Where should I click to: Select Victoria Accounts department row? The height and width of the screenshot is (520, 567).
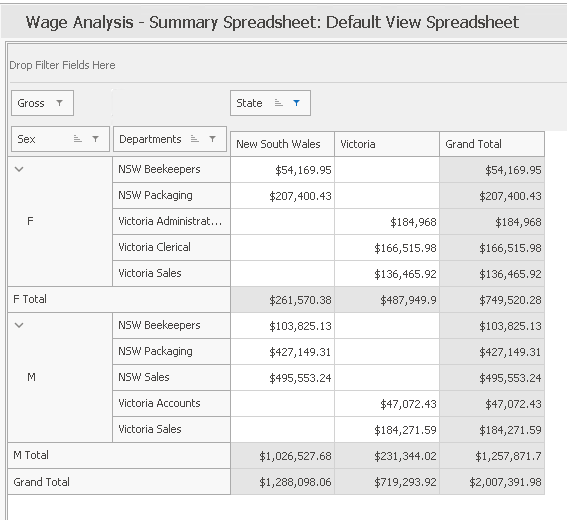171,404
